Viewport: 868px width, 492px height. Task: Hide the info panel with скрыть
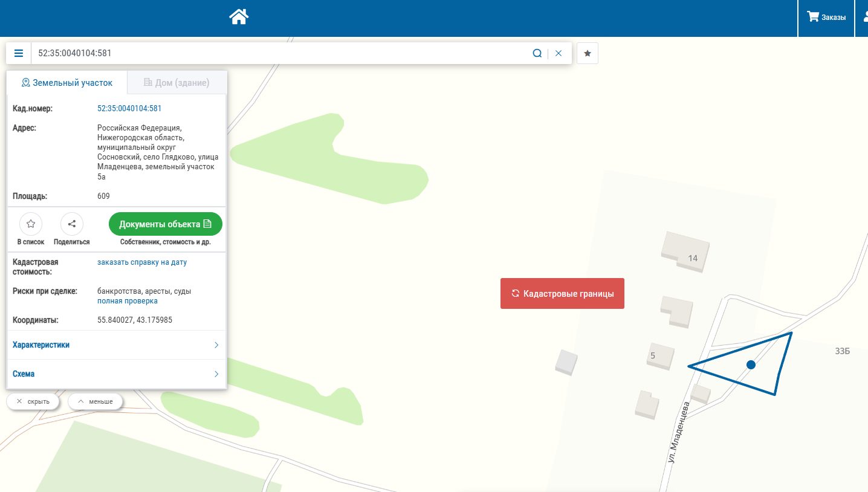pyautogui.click(x=33, y=401)
